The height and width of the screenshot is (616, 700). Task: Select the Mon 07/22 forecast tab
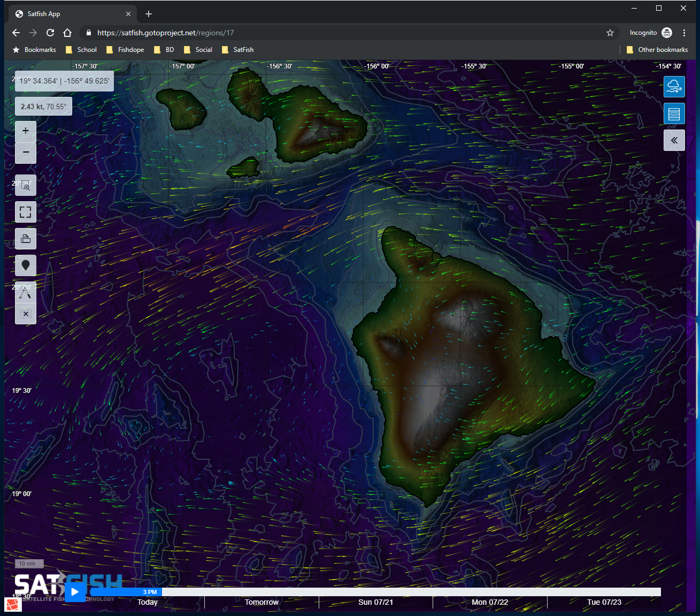(490, 602)
